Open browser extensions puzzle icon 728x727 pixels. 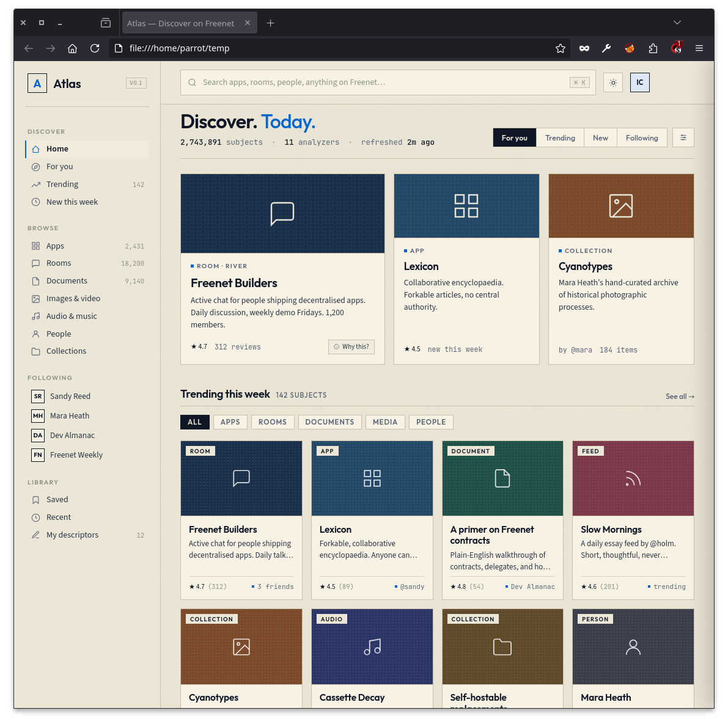point(653,48)
